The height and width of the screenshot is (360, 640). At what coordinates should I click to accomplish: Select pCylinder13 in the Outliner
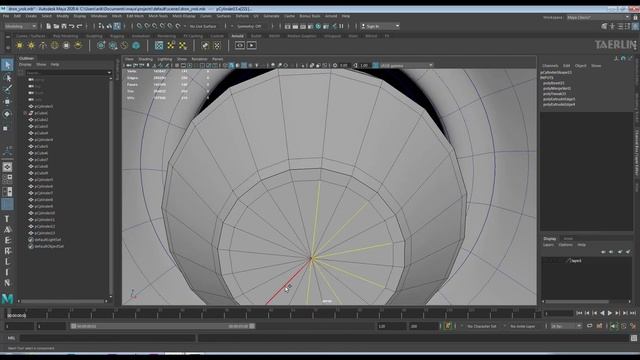[x=44, y=233]
